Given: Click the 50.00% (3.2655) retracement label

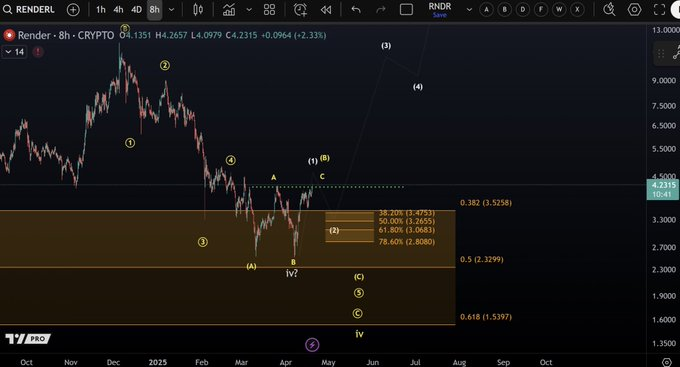Looking at the screenshot, I should click(x=407, y=221).
